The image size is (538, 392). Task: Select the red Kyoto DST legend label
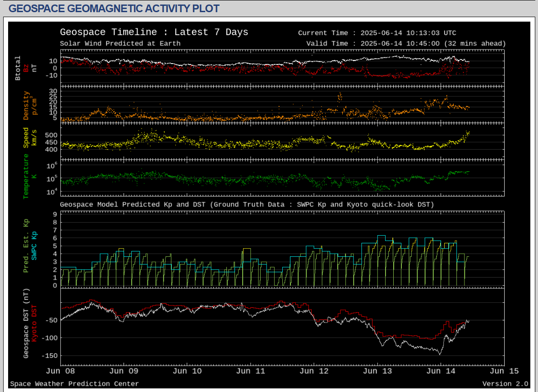pyautogui.click(x=34, y=324)
